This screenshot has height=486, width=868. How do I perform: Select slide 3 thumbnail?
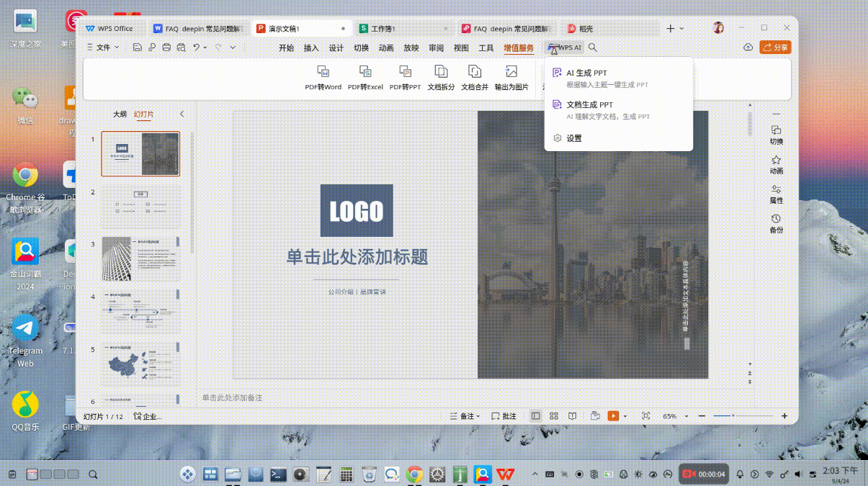point(140,258)
